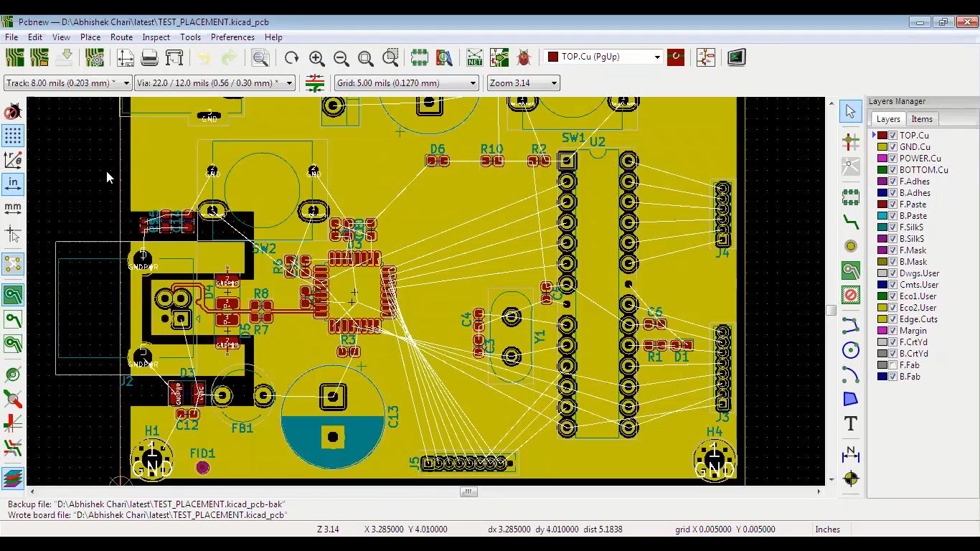Click the vertical scrollbar thumb of canvas

[831, 311]
